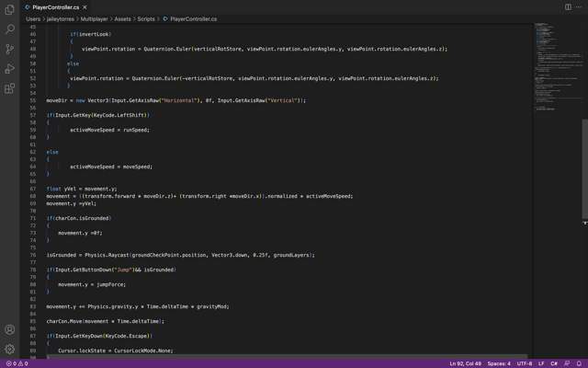
Task: Open the Explorer view icon
Action: pyautogui.click(x=10, y=9)
